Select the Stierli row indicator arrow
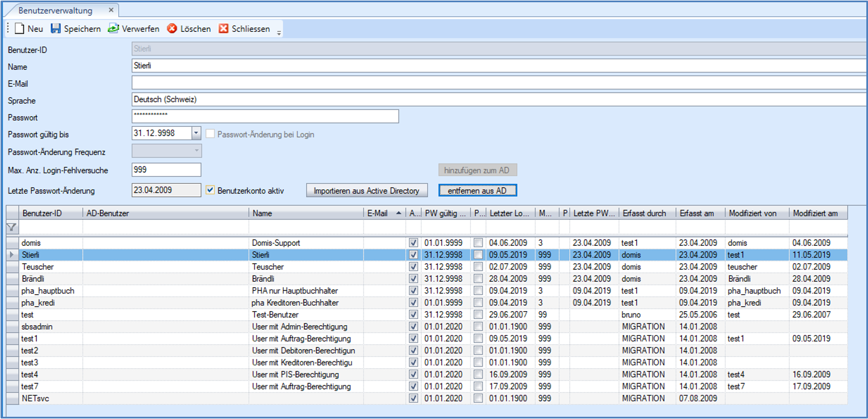This screenshot has width=868, height=419. pos(12,255)
